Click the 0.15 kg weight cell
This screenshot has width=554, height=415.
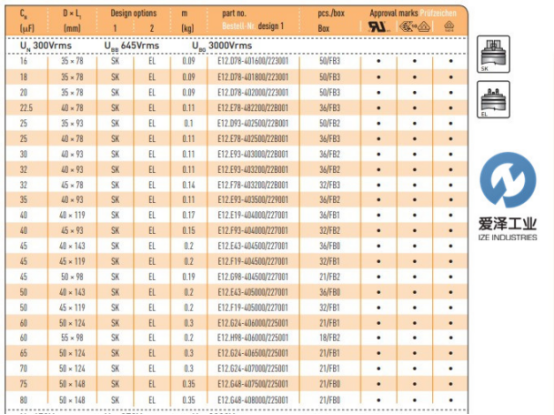click(x=189, y=231)
